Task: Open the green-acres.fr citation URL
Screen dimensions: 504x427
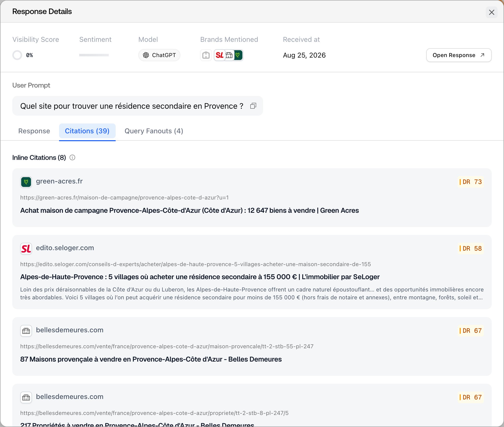Action: pyautogui.click(x=125, y=198)
